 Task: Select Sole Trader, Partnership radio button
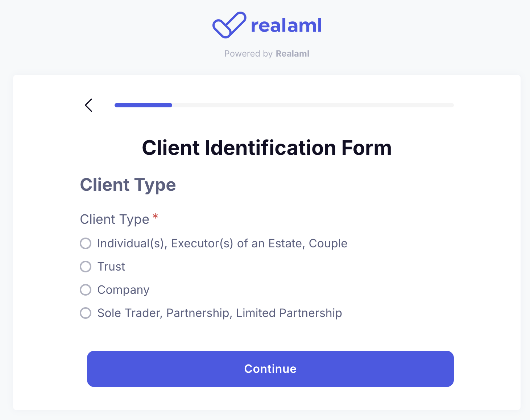86,313
